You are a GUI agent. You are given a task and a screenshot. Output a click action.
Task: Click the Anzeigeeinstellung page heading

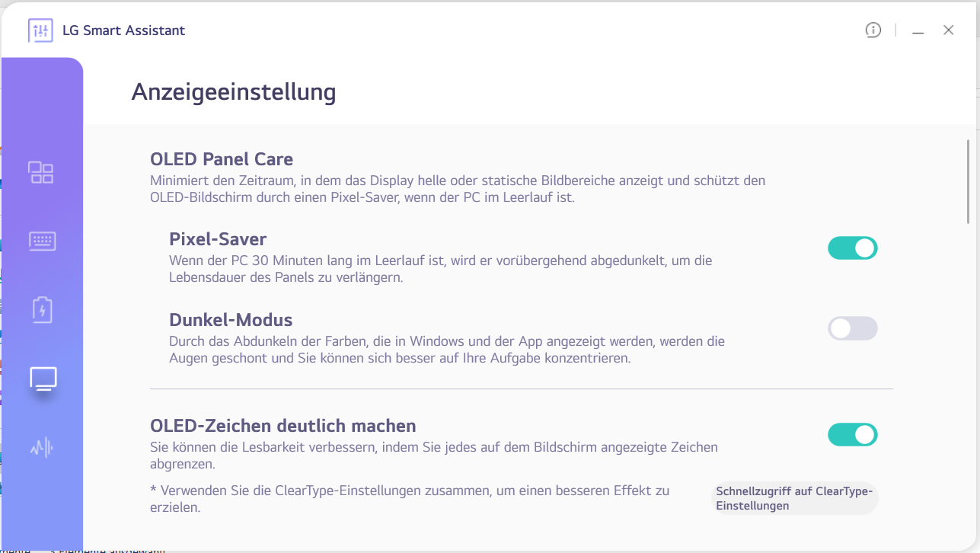coord(234,92)
